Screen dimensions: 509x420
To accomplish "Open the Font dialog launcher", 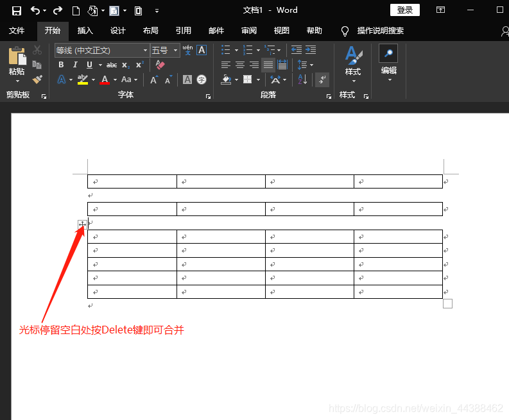I will pyautogui.click(x=208, y=96).
